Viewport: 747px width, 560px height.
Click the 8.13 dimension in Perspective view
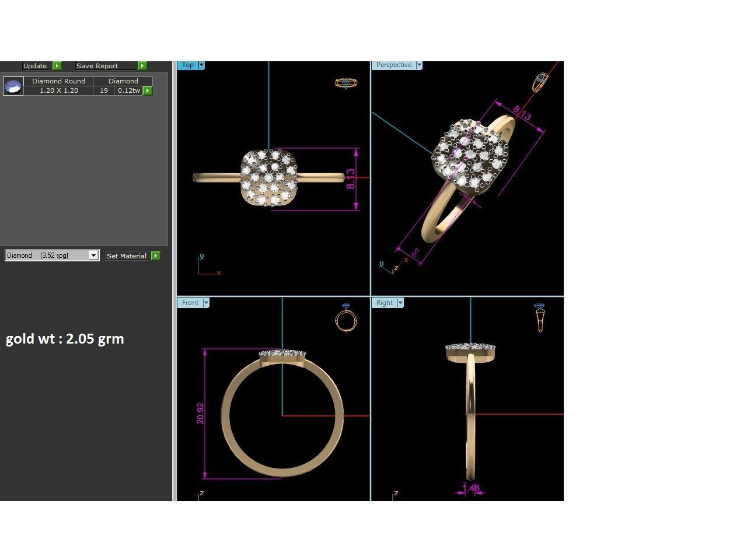pos(522,113)
